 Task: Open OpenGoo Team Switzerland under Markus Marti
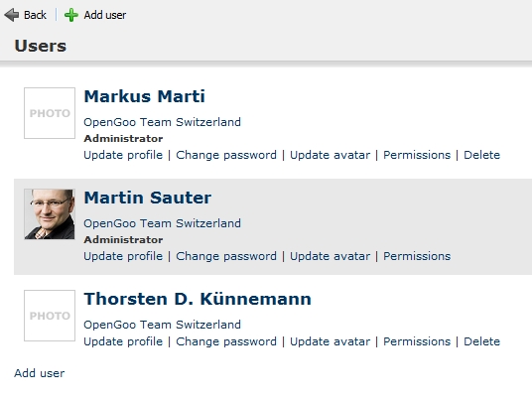pyautogui.click(x=162, y=122)
